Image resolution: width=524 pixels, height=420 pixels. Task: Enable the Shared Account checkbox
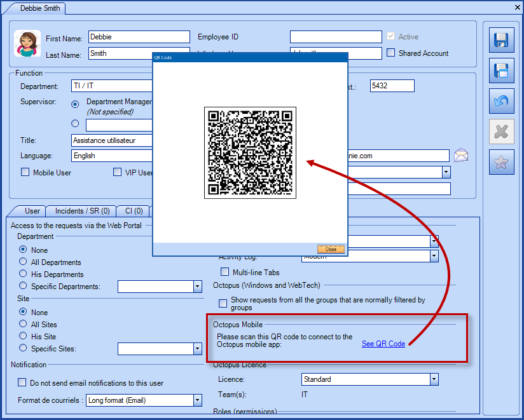390,52
